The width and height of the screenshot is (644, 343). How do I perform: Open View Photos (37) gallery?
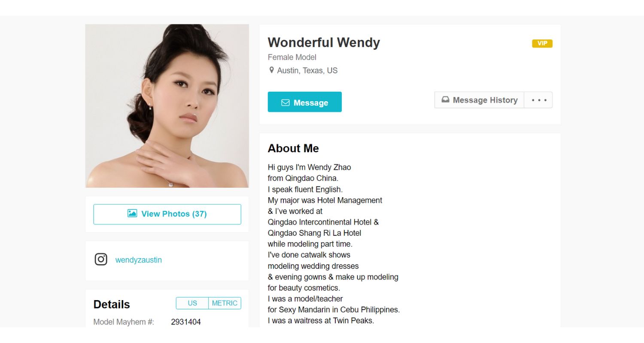(167, 214)
